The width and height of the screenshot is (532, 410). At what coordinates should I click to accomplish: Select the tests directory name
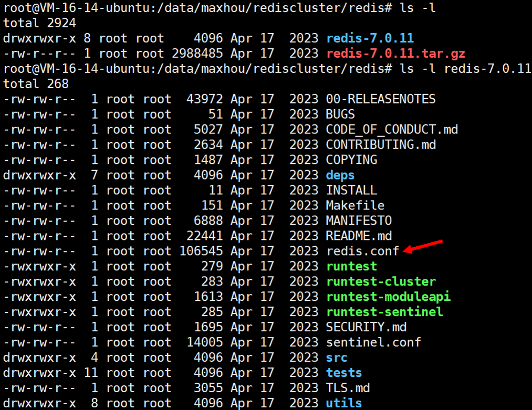(344, 373)
